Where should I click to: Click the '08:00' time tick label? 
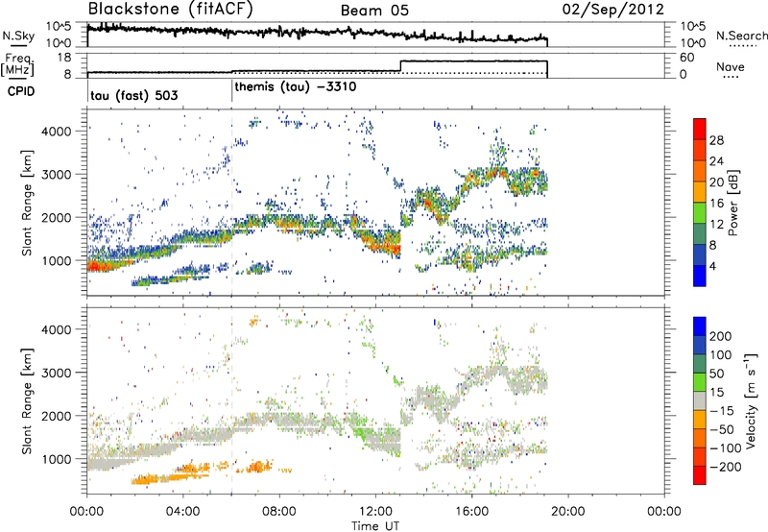[279, 512]
